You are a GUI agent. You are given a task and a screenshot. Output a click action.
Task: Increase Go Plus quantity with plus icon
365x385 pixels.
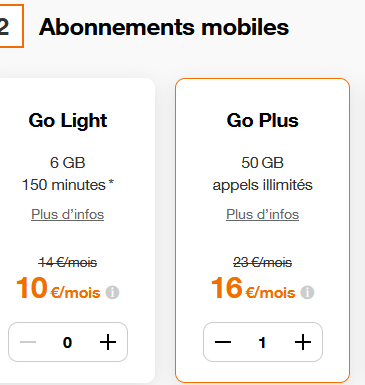(x=303, y=342)
